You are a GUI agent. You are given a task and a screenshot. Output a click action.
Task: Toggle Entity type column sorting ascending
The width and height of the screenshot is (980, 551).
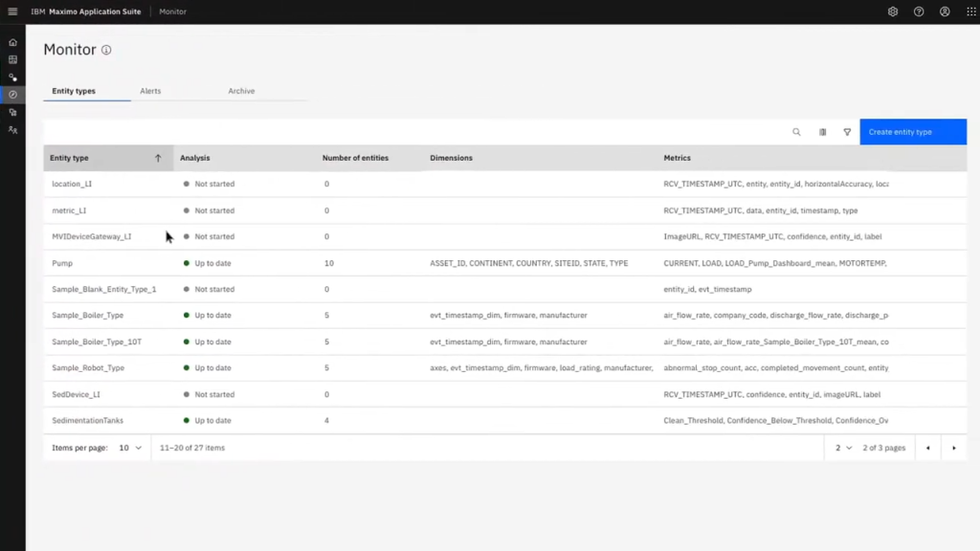pos(159,158)
